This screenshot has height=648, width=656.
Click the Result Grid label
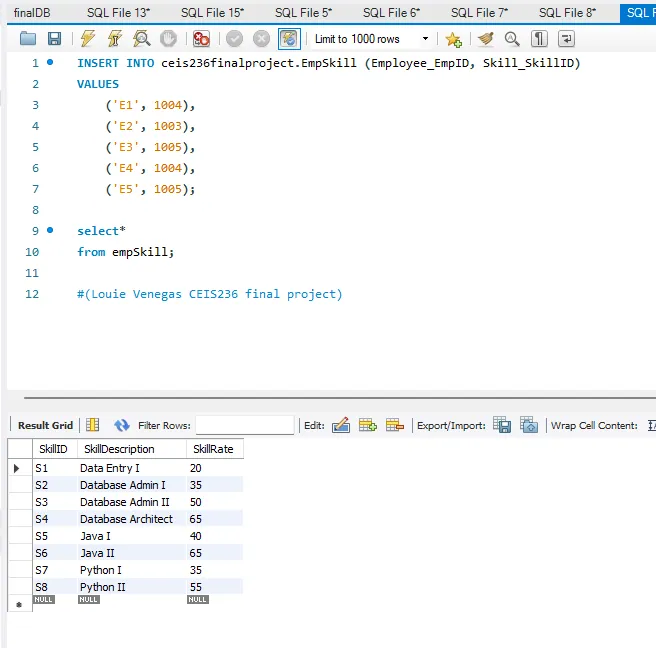pos(45,425)
